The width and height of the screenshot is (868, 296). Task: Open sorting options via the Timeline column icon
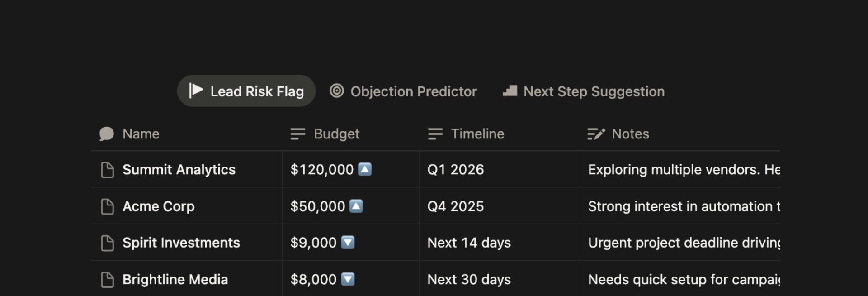pyautogui.click(x=435, y=134)
